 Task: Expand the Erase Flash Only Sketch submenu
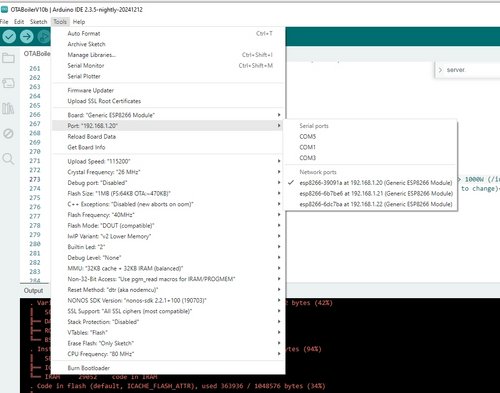tap(168, 343)
